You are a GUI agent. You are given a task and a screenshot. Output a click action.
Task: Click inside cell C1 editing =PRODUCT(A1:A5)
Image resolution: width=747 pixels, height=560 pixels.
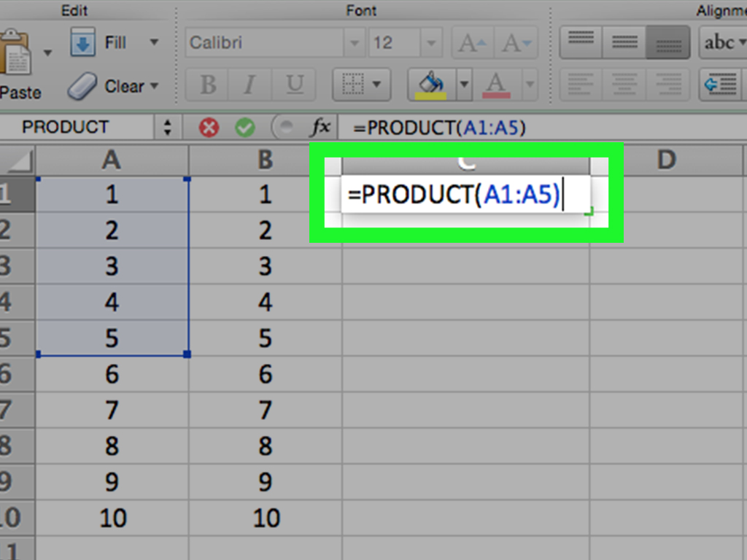(x=466, y=194)
